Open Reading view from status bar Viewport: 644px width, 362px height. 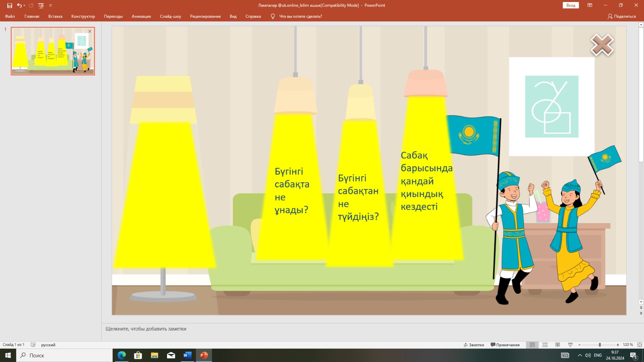click(x=557, y=345)
